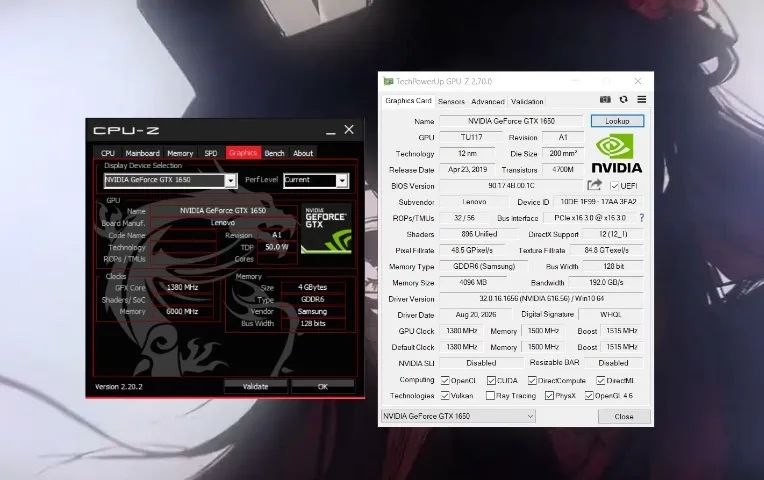Open the Mainboard tab in CPU-Z
The image size is (764, 480).
pyautogui.click(x=142, y=153)
